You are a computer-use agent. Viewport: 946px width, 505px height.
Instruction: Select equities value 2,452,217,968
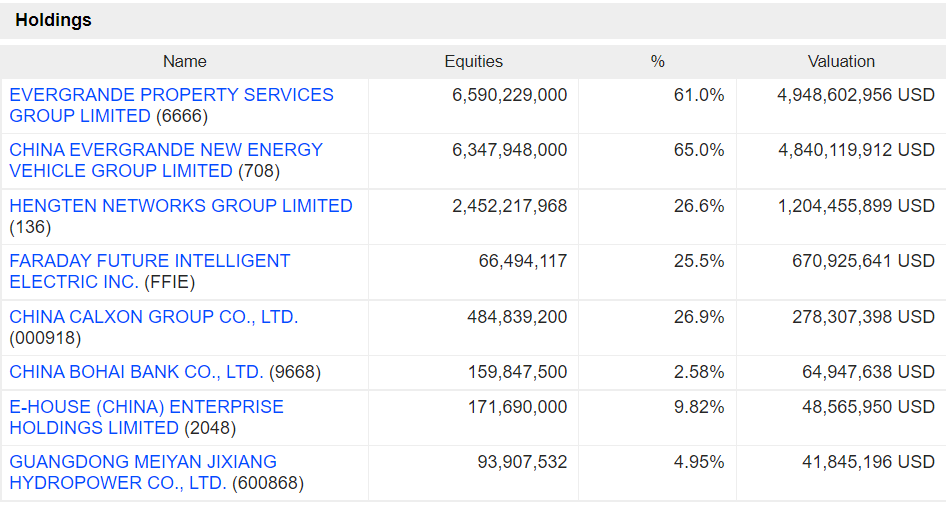pos(510,206)
